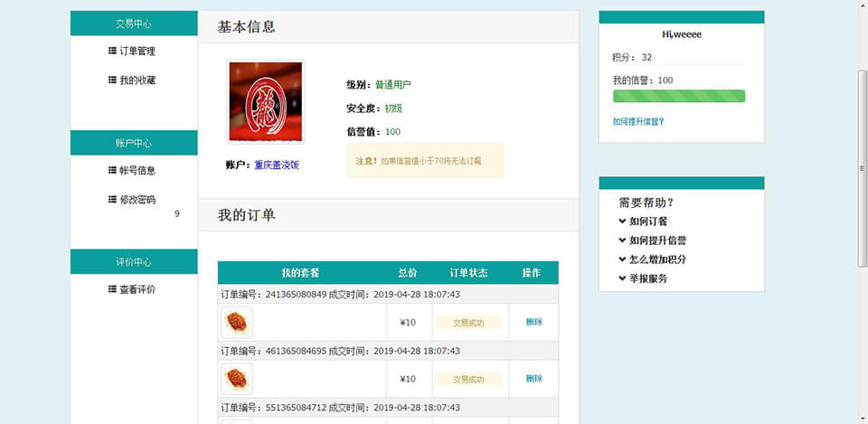Open the 如何订餐 help topic
The height and width of the screenshot is (424, 868).
[648, 221]
